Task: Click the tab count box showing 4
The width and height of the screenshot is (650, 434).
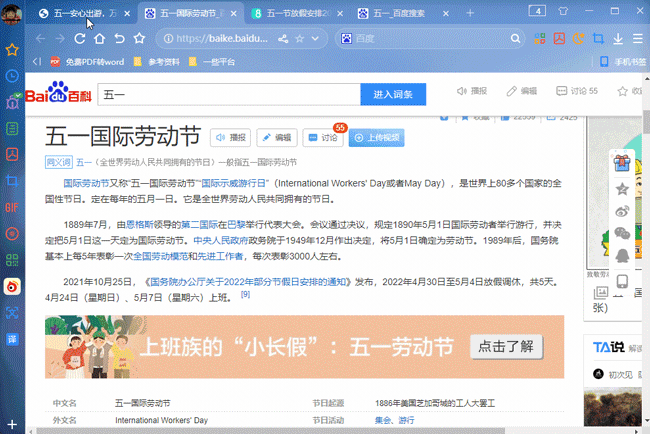Action: pyautogui.click(x=537, y=11)
